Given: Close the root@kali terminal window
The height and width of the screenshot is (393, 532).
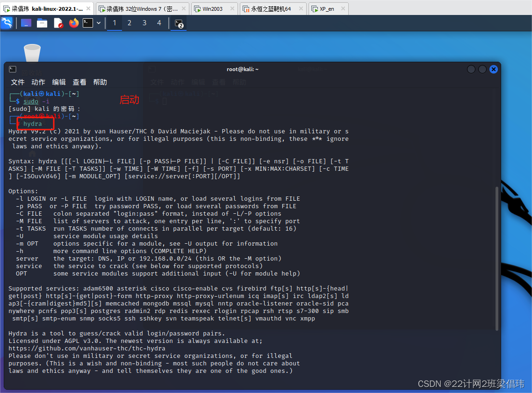Looking at the screenshot, I should coord(494,69).
